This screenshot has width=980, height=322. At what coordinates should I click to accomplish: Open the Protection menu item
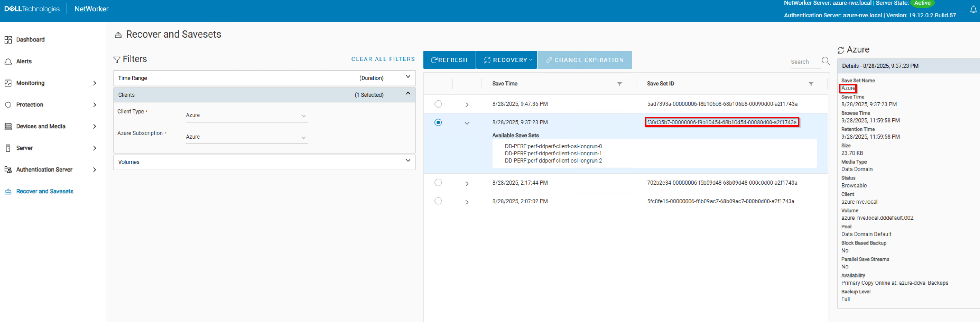(x=30, y=105)
